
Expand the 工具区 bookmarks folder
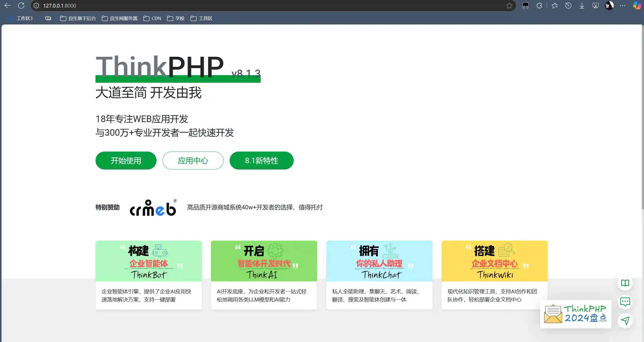click(202, 18)
